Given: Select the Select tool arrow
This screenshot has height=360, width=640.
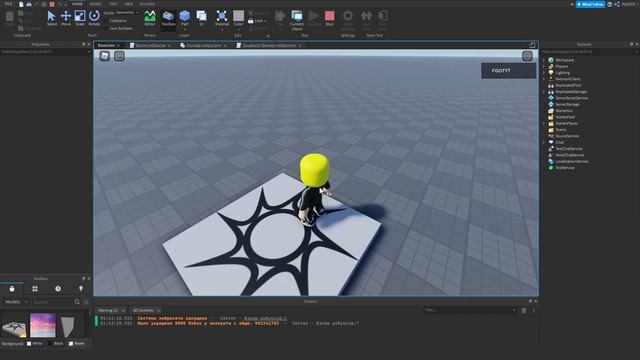Looking at the screenshot, I should click(x=51, y=18).
